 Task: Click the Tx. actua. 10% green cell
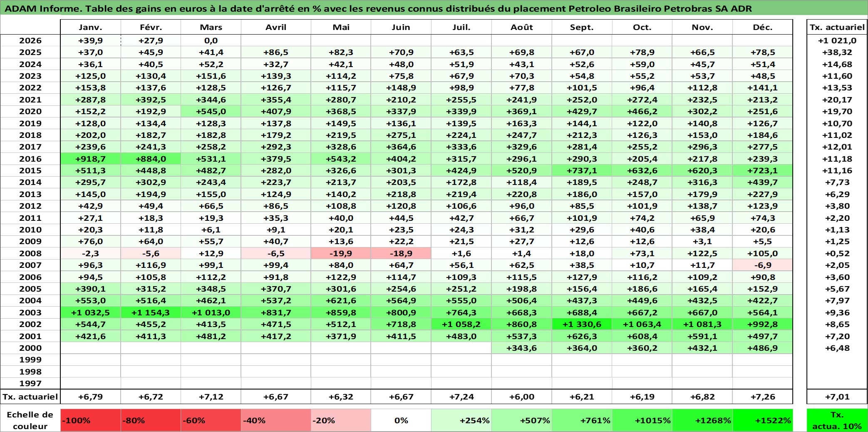(837, 420)
